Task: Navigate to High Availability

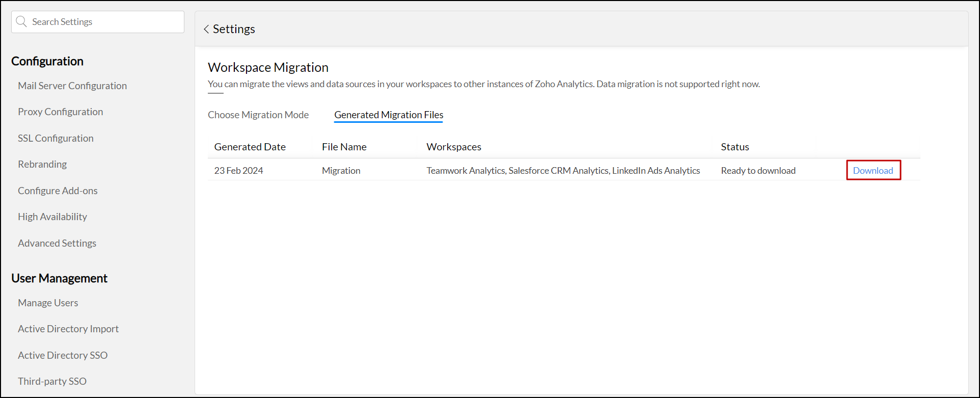Action: pos(52,217)
